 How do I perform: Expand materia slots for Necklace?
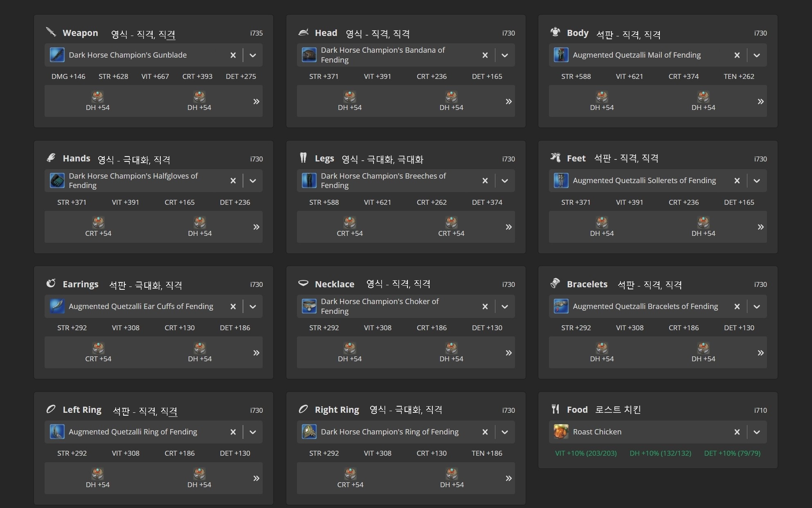click(508, 353)
